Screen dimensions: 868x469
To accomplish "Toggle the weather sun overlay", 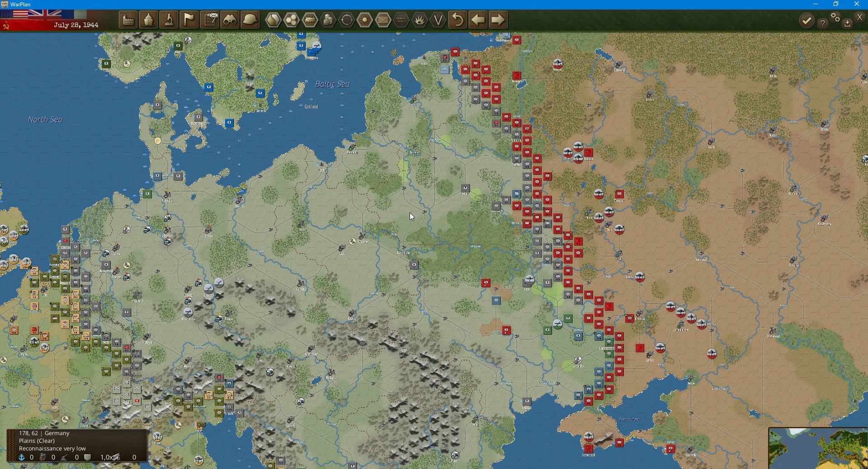I will 365,20.
